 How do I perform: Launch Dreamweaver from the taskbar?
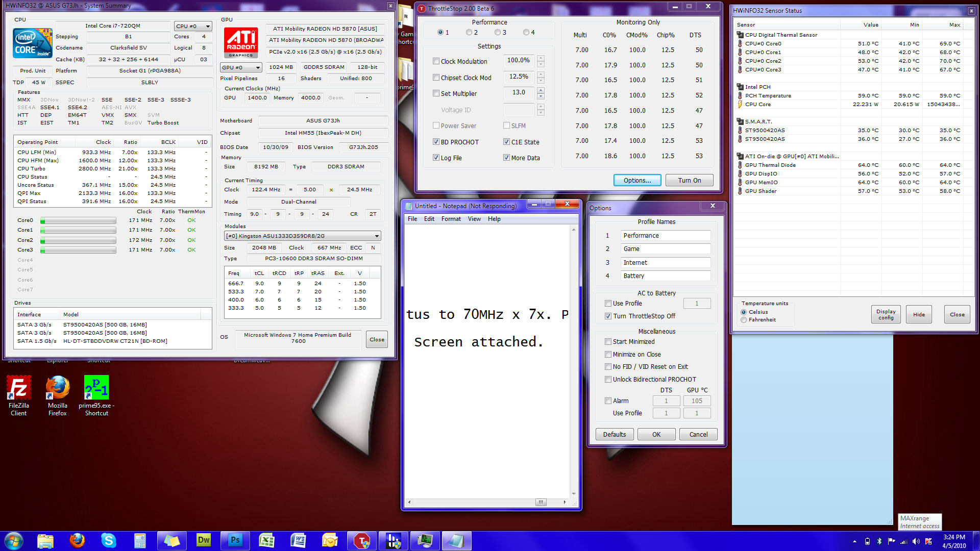coord(203,540)
